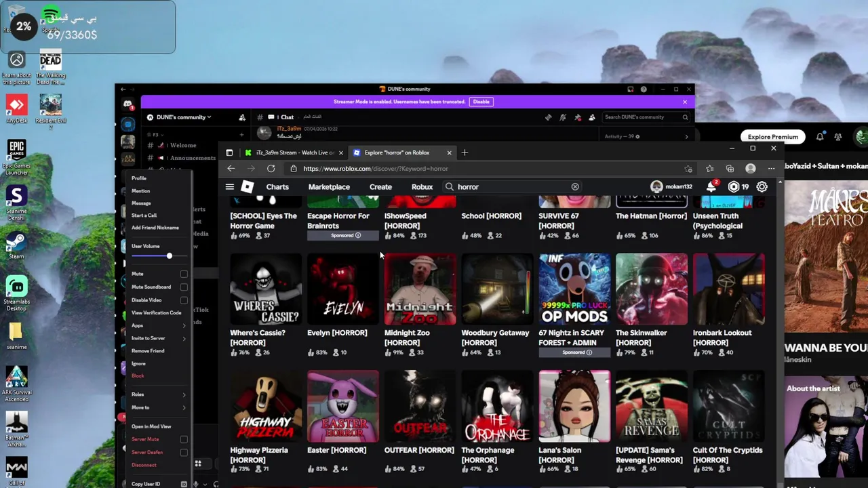
Task: Open Streamlabs Desktop shortcut
Action: (16, 293)
